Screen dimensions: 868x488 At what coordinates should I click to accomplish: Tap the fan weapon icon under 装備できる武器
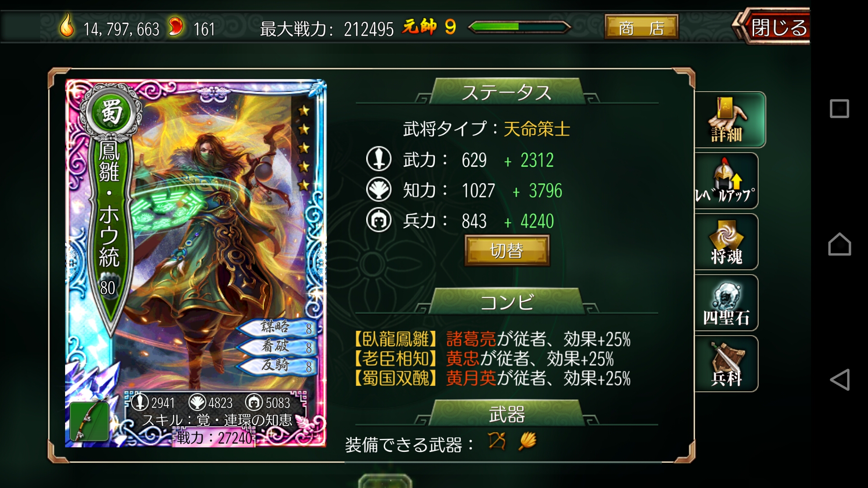527,441
